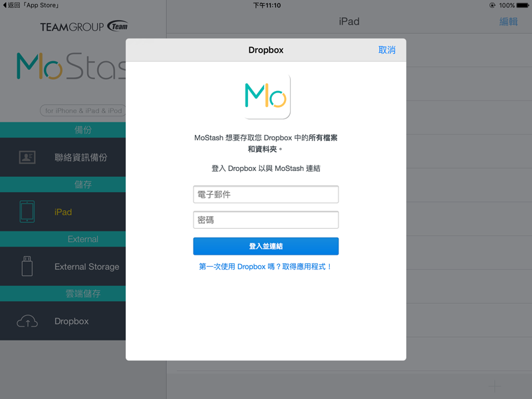532x399 pixels.
Task: Tap 編輯 edit button in iPad header
Action: [508, 22]
